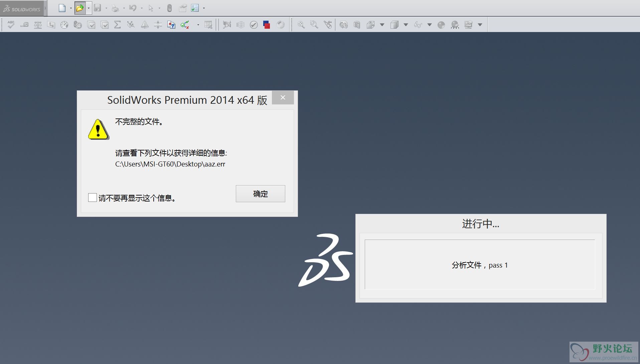The height and width of the screenshot is (364, 640).
Task: Select the Measure tape tool
Action: click(x=24, y=25)
